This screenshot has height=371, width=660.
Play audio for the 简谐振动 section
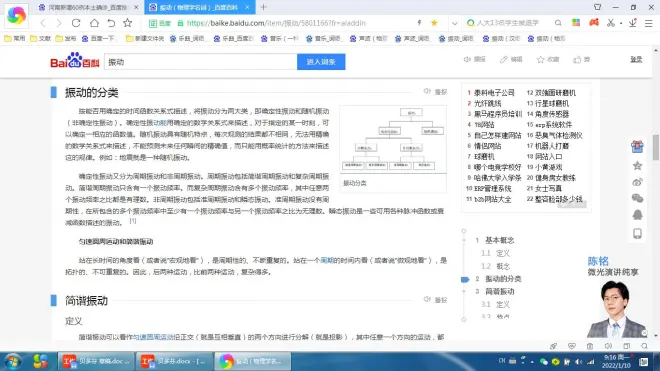click(x=435, y=300)
